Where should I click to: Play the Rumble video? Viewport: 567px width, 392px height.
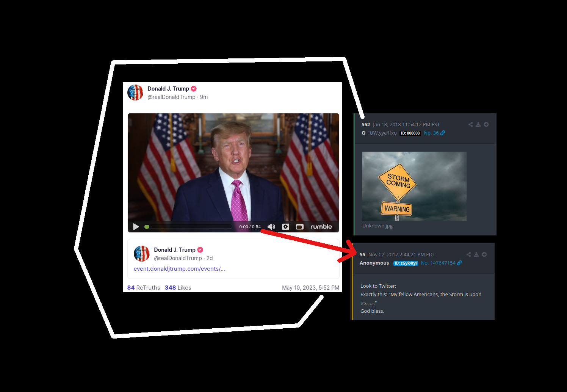[x=136, y=227]
